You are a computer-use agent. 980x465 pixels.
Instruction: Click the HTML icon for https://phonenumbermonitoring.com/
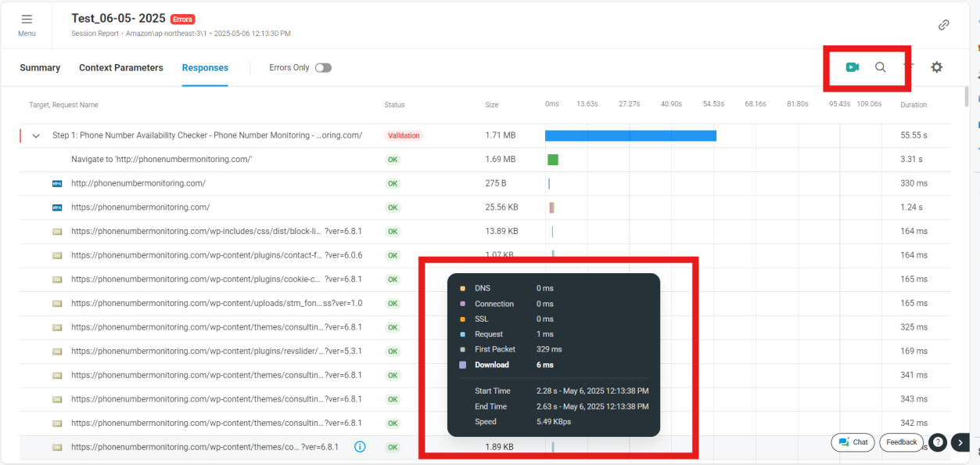[x=57, y=207]
